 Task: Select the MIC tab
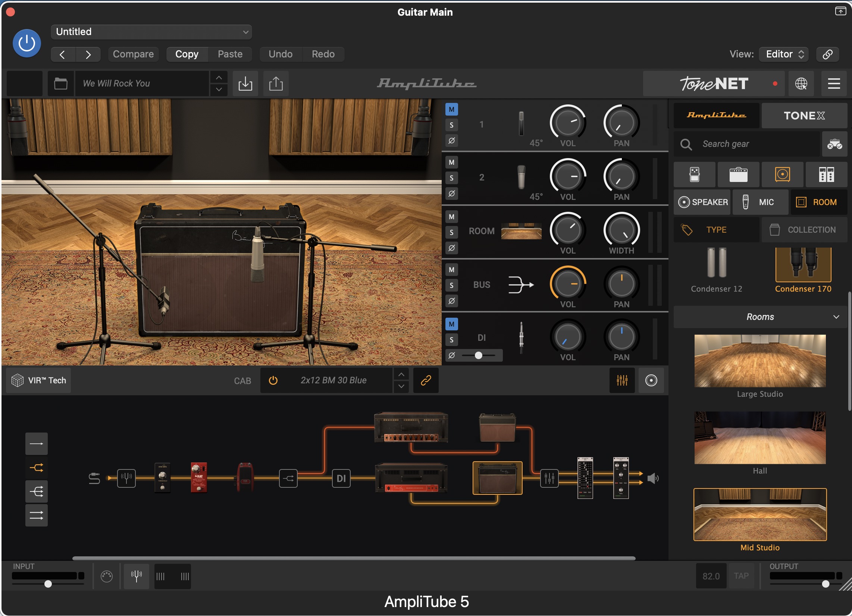tap(760, 202)
